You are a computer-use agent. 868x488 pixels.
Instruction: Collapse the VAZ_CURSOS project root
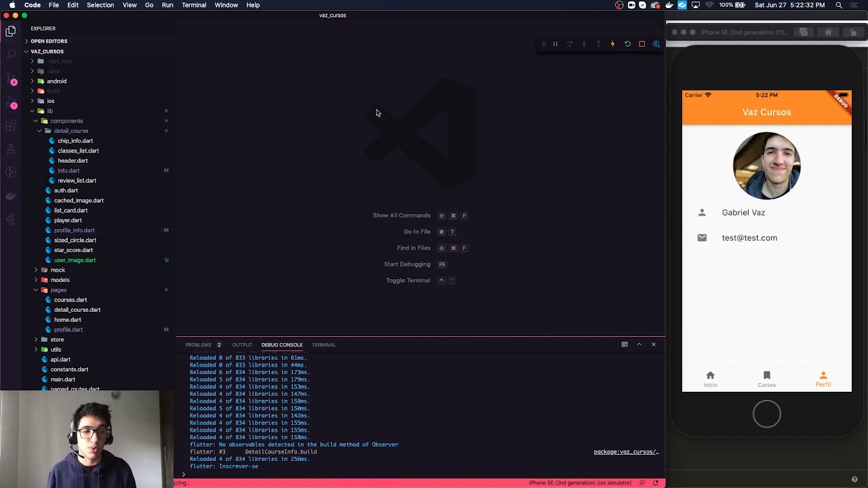[x=47, y=52]
